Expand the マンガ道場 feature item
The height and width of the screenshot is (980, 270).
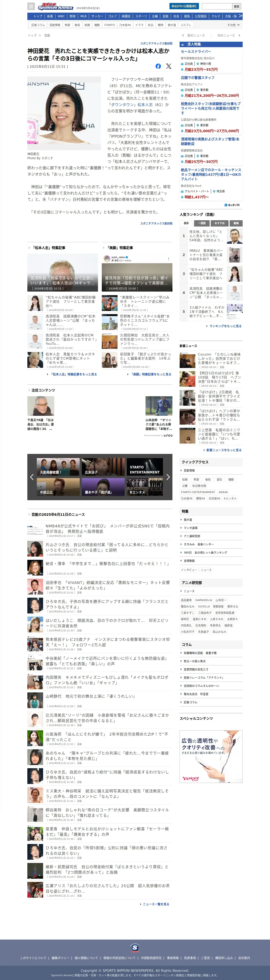[x=211, y=528]
